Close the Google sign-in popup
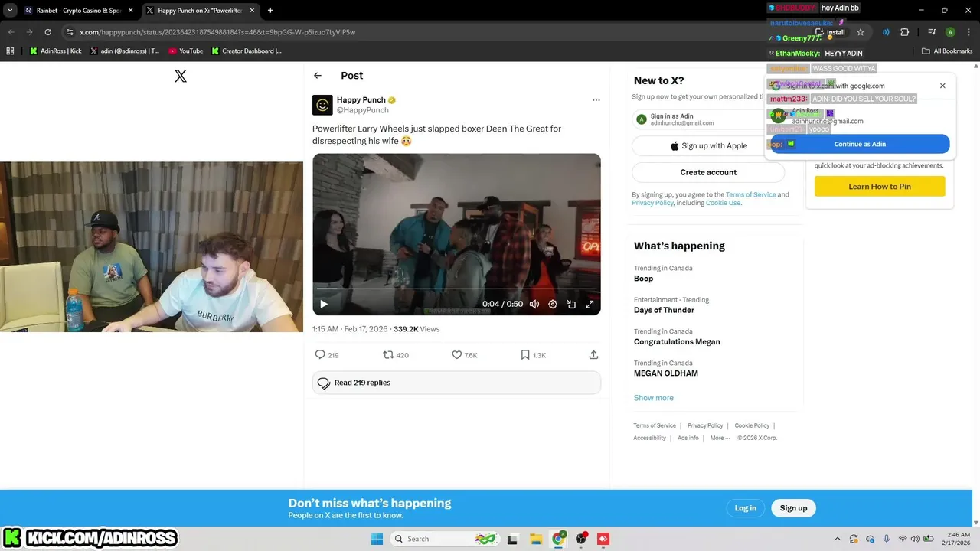The width and height of the screenshot is (980, 551). (942, 86)
